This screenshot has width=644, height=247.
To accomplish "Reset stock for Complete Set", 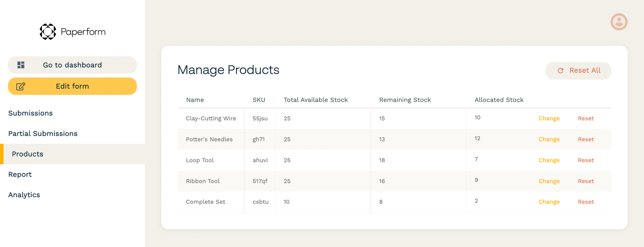I will click(586, 202).
